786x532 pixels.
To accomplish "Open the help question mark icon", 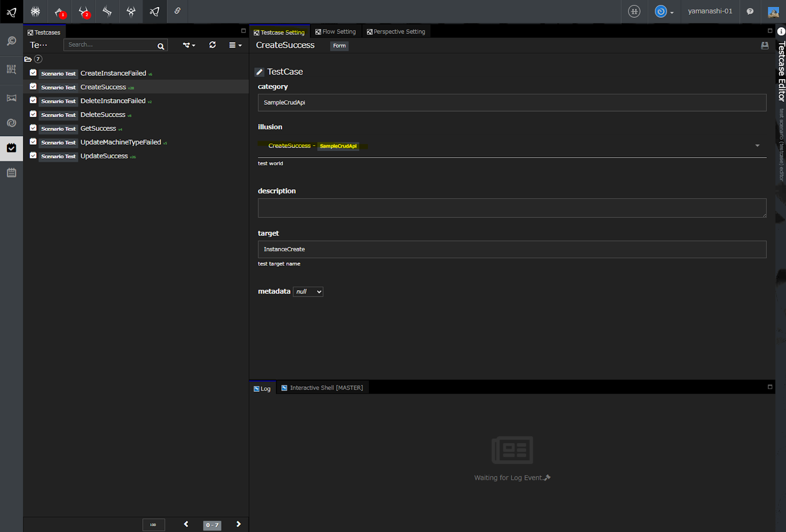I will click(x=750, y=11).
